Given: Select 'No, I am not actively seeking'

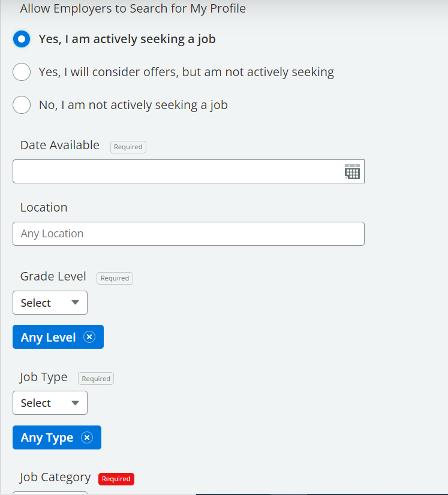Looking at the screenshot, I should click(22, 105).
